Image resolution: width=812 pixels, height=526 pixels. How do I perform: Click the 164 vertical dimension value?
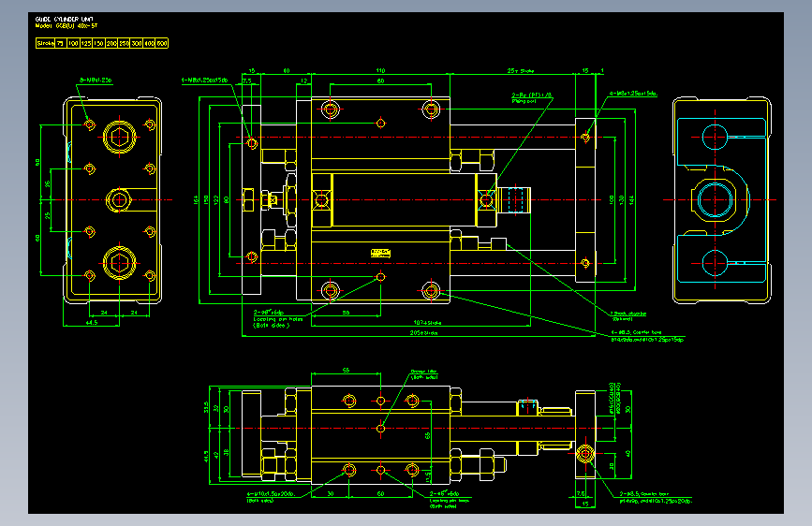[197, 200]
